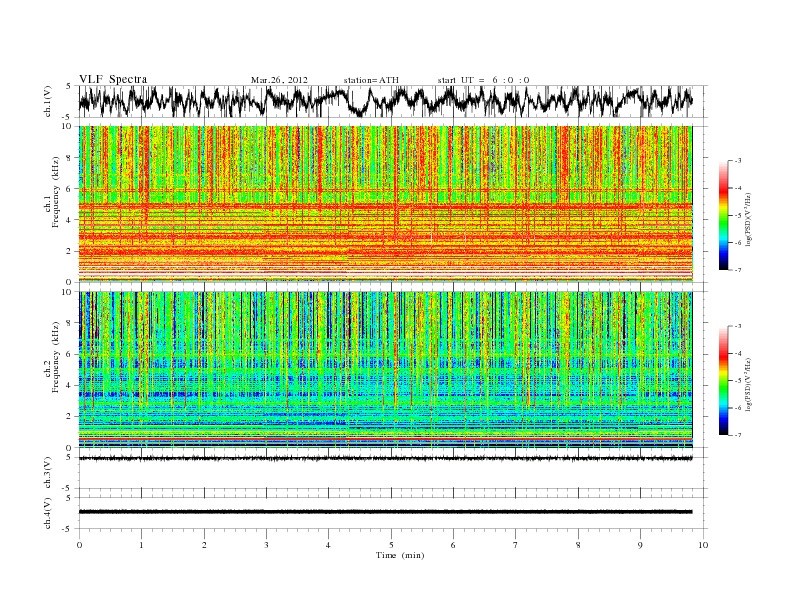Click the 'ch.4(V)' axis label

coord(48,513)
